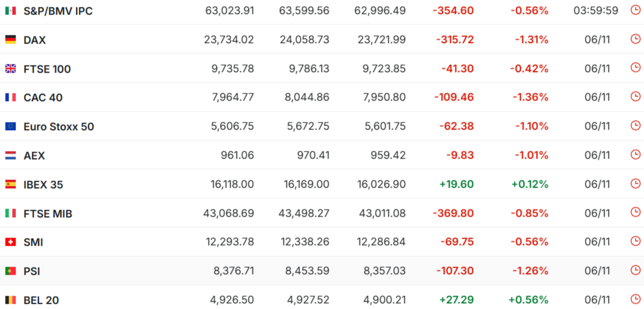Click the Spain flag beside IBEX 35
Screen dimensions: 644x309
(x=10, y=185)
